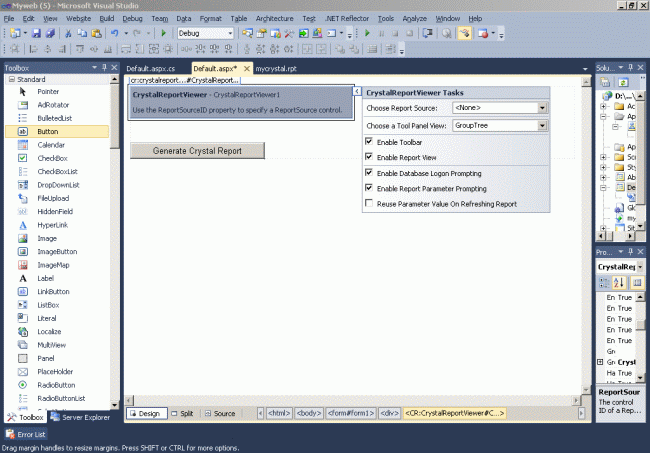Open Server Explorer tab
The height and width of the screenshot is (453, 650).
tap(80, 417)
